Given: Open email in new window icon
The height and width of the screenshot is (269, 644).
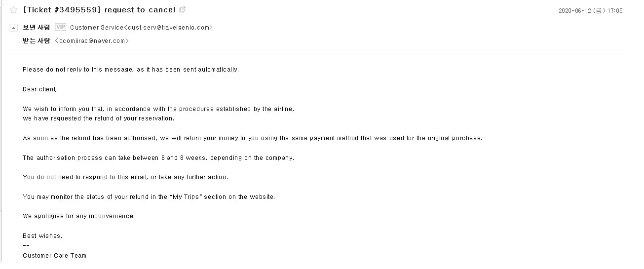Looking at the screenshot, I should point(183,9).
